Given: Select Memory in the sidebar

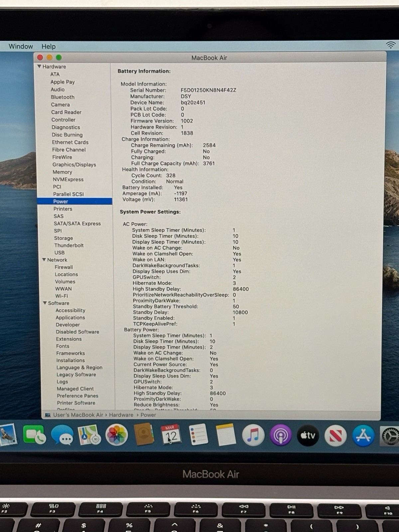Looking at the screenshot, I should pyautogui.click(x=62, y=172).
